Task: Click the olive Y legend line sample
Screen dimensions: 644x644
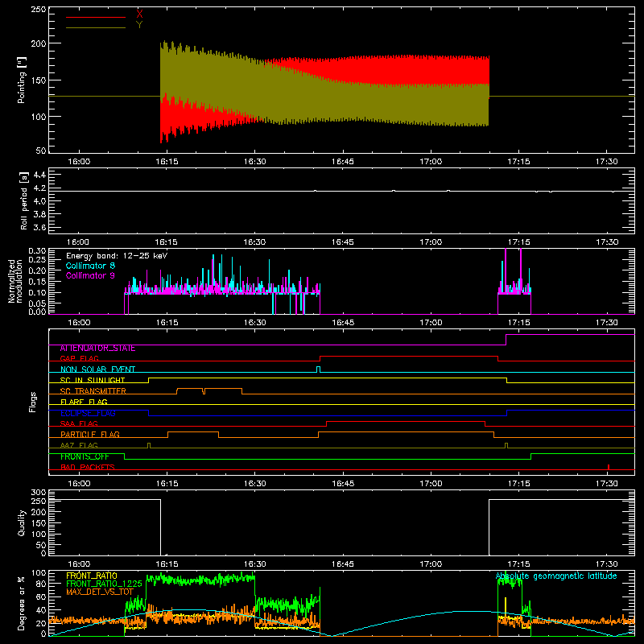Action: pos(96,28)
